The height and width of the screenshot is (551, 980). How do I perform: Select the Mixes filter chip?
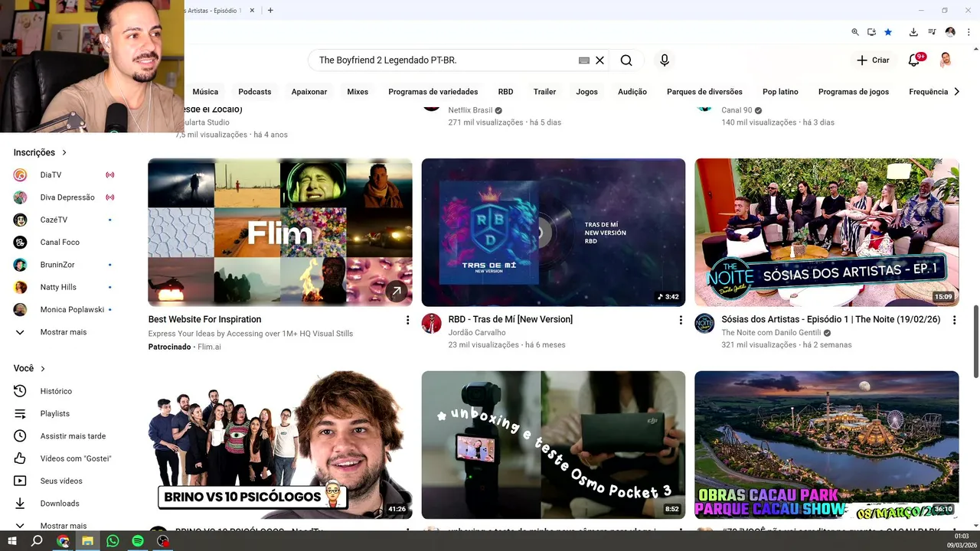point(358,92)
